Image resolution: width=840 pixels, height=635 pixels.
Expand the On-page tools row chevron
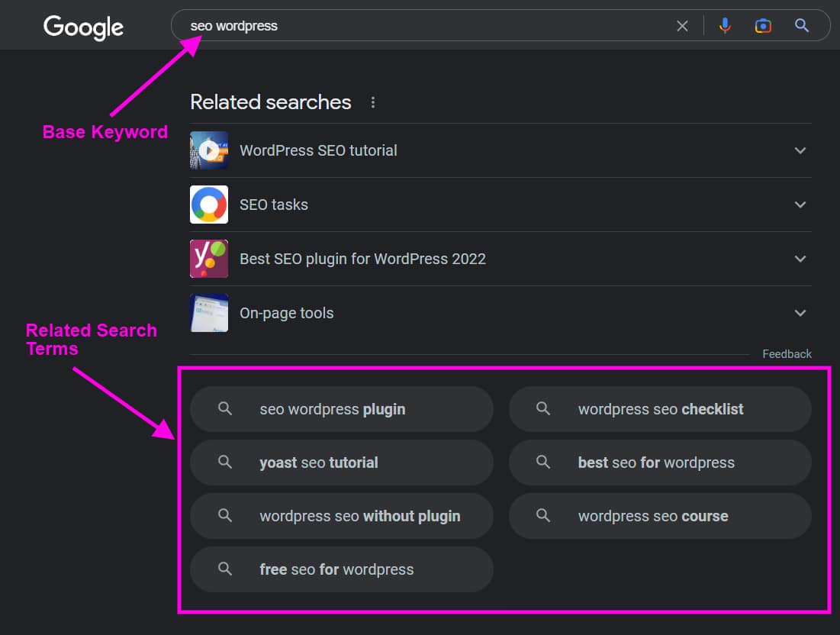click(800, 313)
